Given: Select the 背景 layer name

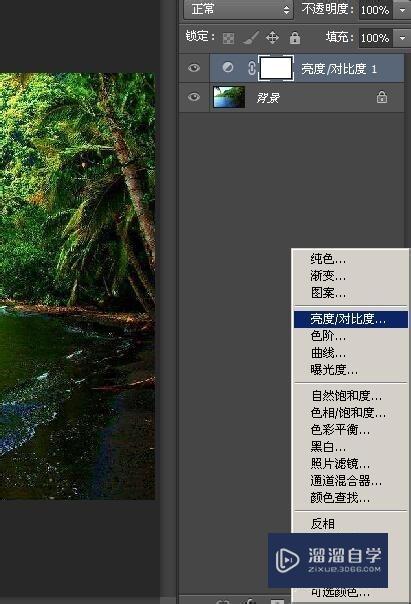Looking at the screenshot, I should [268, 98].
